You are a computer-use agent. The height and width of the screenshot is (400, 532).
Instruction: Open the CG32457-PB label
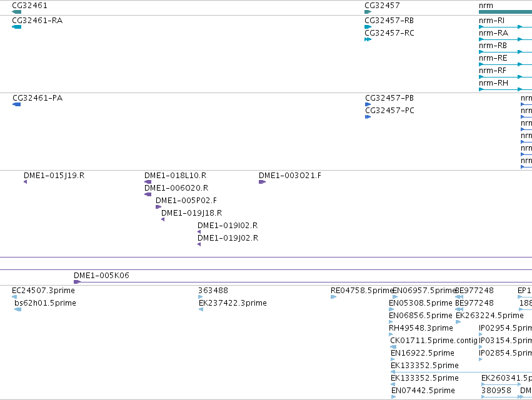tap(389, 98)
